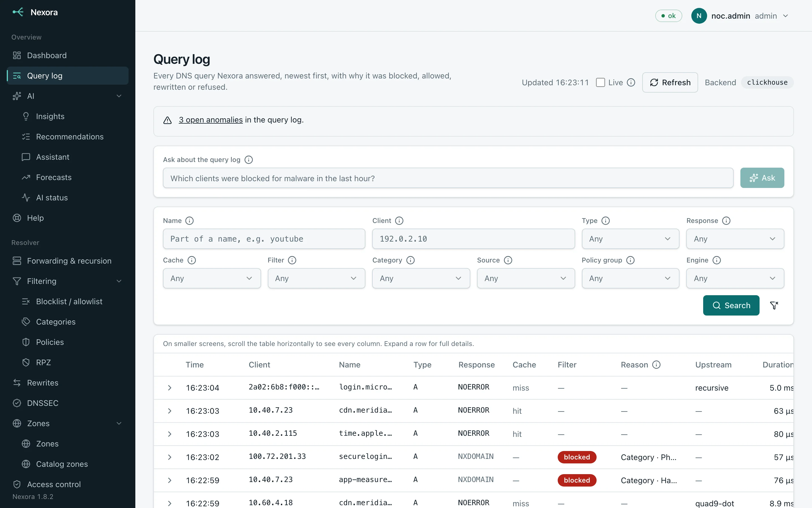Open Dashboard in the sidebar
The width and height of the screenshot is (812, 508).
[67, 55]
